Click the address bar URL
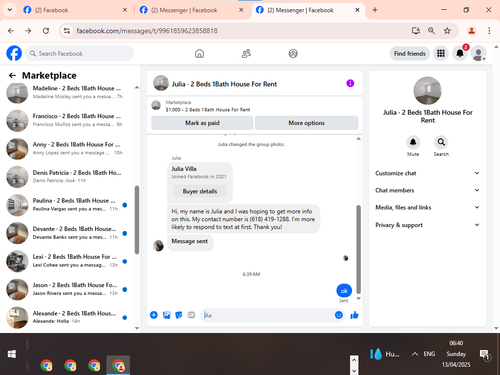 [x=147, y=31]
